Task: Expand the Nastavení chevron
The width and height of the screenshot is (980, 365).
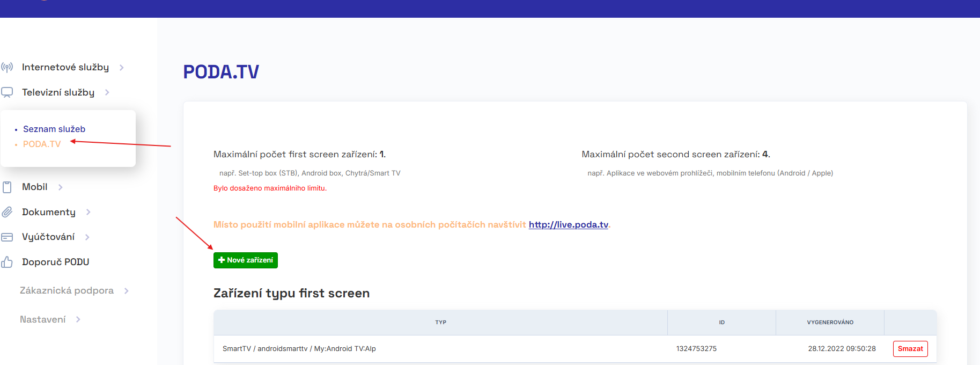Action: (x=78, y=319)
